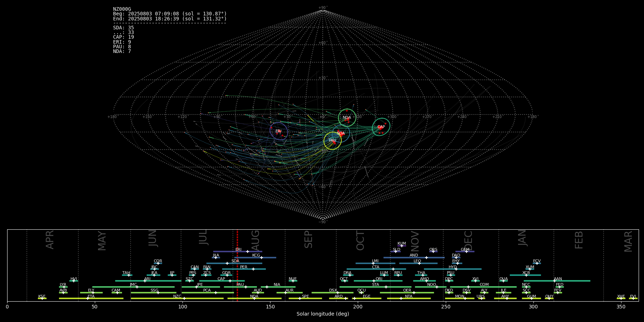Click the ECV shower marker in timeline
The width and height of the screenshot is (644, 322).
pos(537,263)
